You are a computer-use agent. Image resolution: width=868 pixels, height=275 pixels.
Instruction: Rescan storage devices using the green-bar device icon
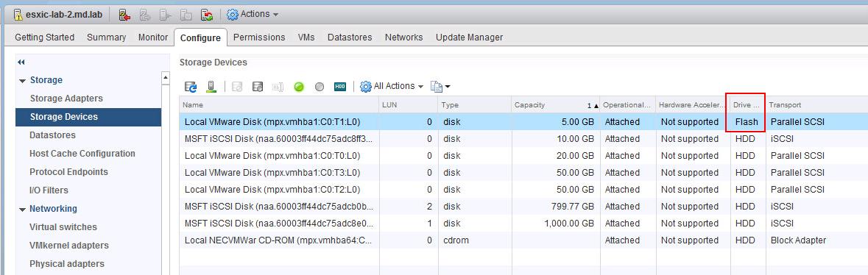point(211,86)
